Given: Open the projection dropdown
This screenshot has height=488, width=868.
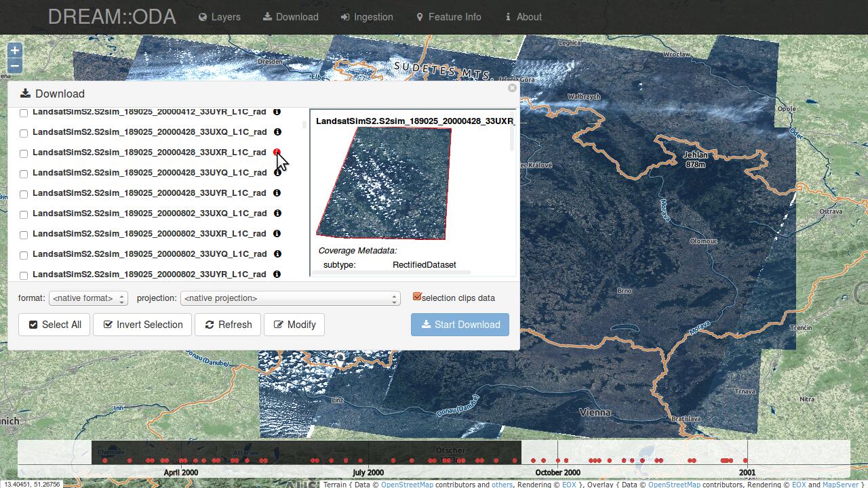Looking at the screenshot, I should point(290,298).
